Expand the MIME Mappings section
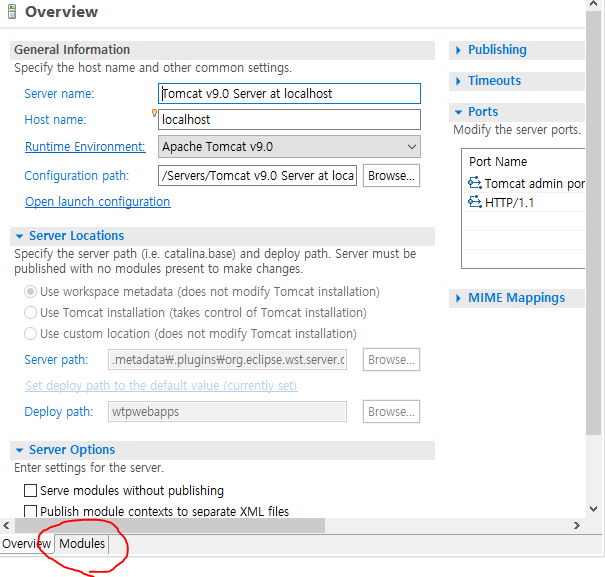Image resolution: width=605 pixels, height=577 pixels. click(x=458, y=298)
